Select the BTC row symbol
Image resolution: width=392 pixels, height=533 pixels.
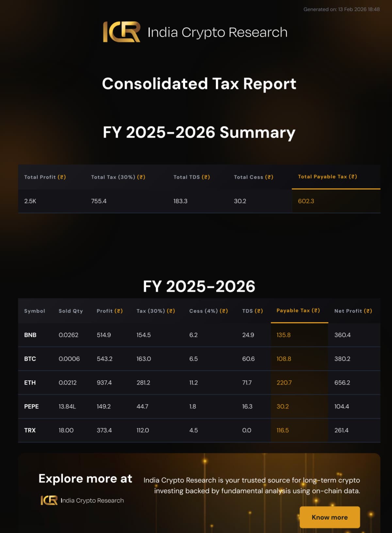coord(30,359)
